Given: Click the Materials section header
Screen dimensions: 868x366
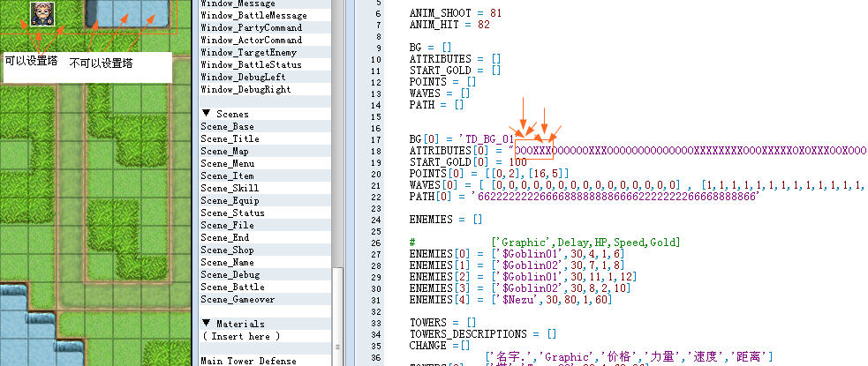Looking at the screenshot, I should [x=265, y=324].
